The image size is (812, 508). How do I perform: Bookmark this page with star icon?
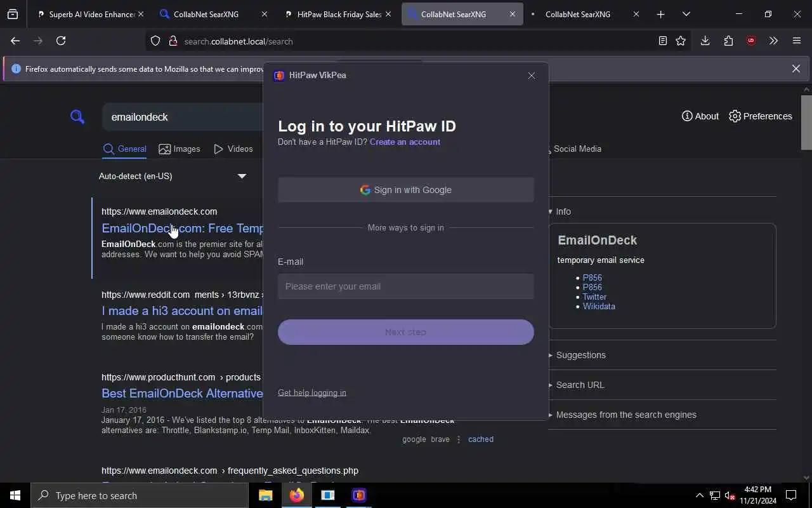pos(681,41)
